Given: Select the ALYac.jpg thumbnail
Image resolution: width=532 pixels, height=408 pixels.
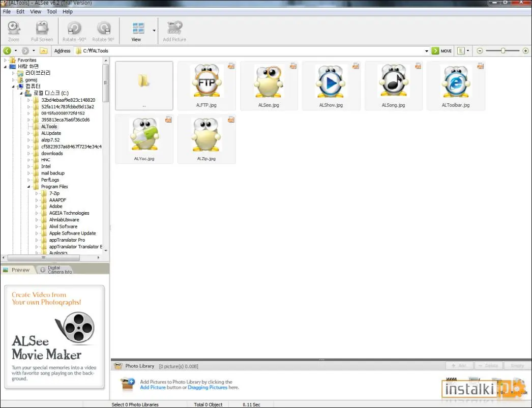Looking at the screenshot, I should point(144,139).
